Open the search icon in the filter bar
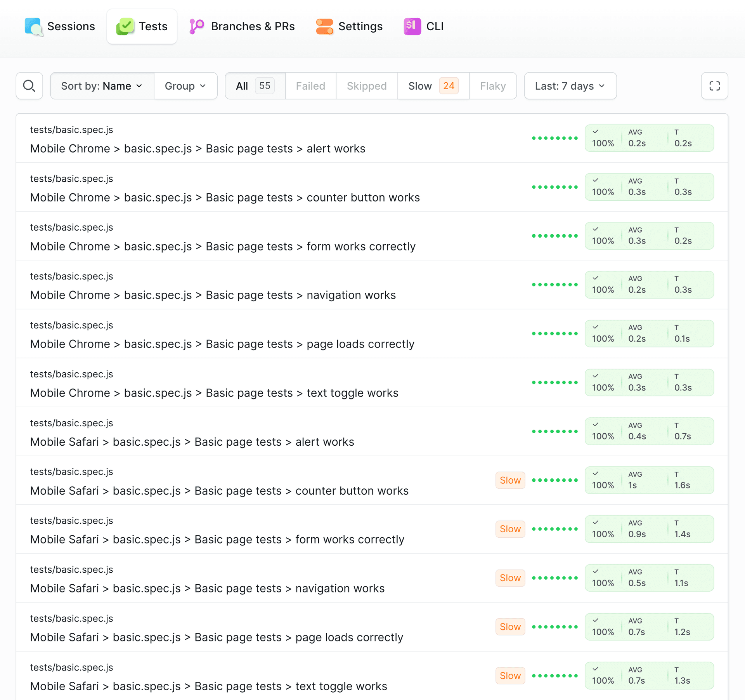The image size is (745, 700). (x=29, y=86)
